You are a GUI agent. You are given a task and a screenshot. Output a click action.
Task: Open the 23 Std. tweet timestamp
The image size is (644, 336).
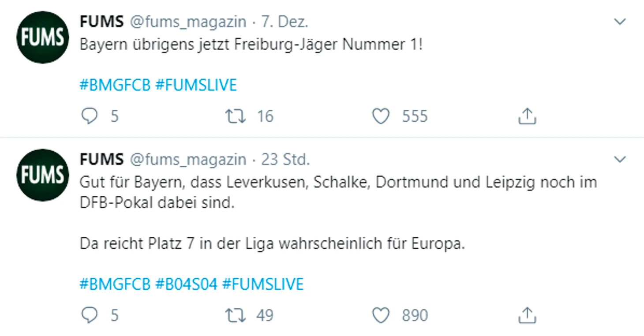click(x=285, y=159)
